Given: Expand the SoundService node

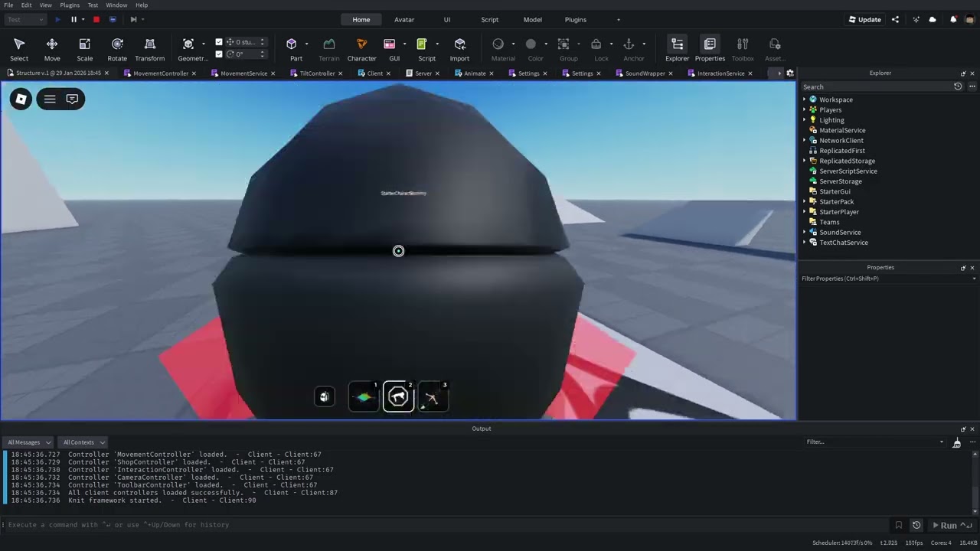Looking at the screenshot, I should pyautogui.click(x=804, y=233).
